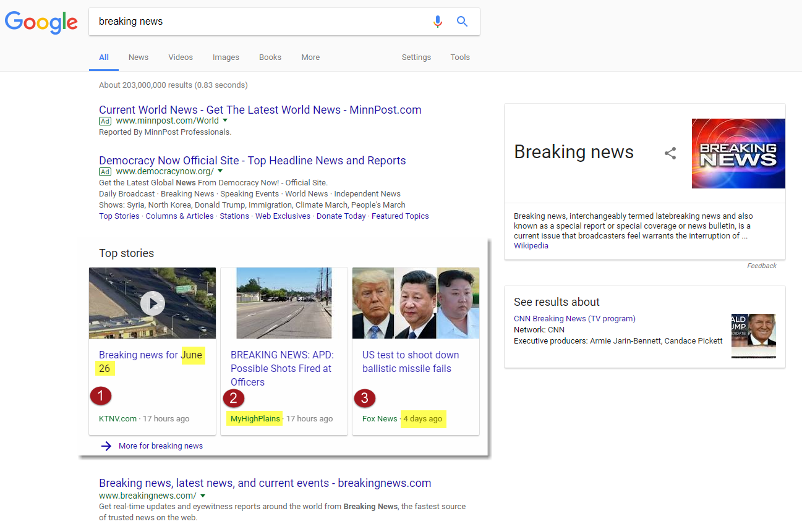The height and width of the screenshot is (532, 802).
Task: Click share icon in Breaking news panel
Action: pyautogui.click(x=670, y=153)
